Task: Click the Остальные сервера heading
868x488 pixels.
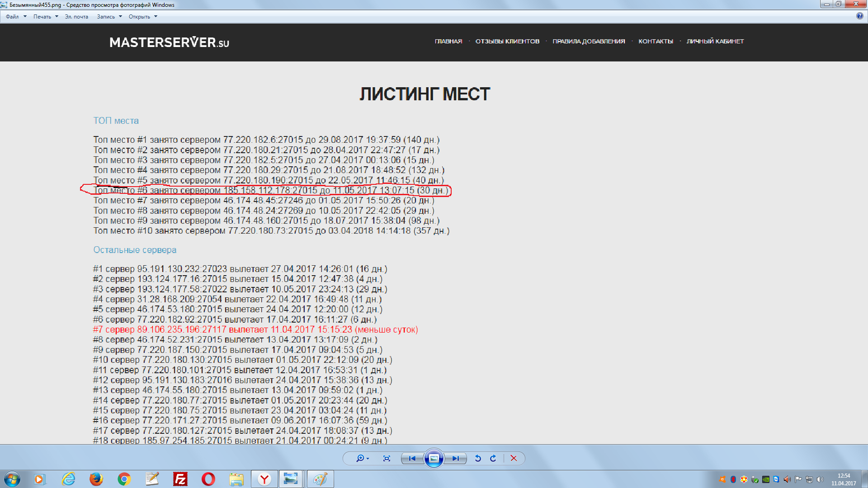Action: [x=135, y=250]
